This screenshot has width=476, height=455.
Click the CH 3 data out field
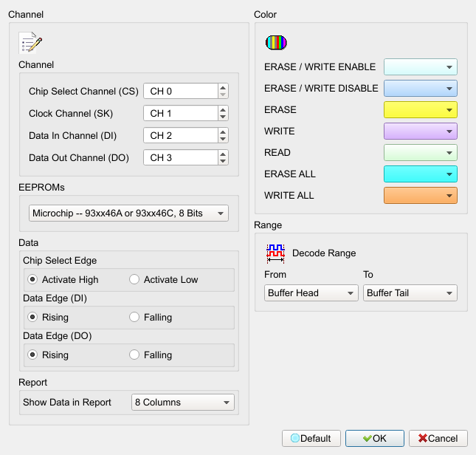pos(181,157)
